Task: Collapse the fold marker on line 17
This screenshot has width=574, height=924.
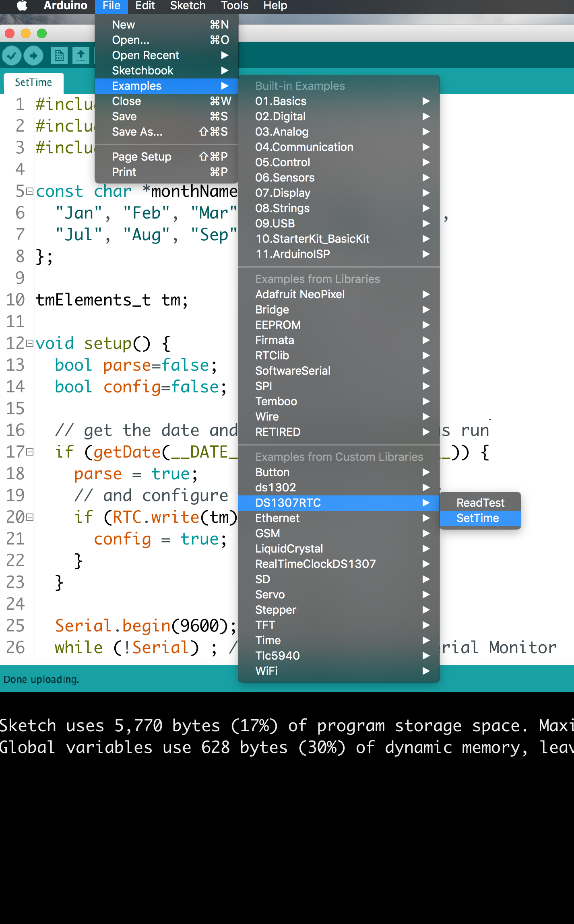Action: coord(30,452)
